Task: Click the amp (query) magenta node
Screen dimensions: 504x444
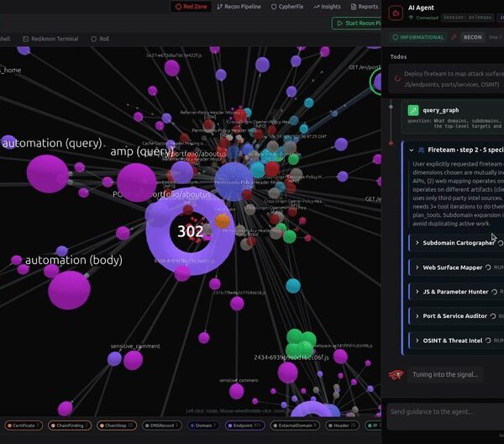Action: (x=137, y=182)
